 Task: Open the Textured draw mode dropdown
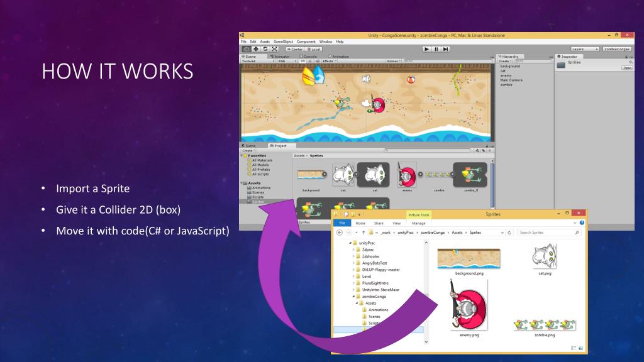click(258, 61)
